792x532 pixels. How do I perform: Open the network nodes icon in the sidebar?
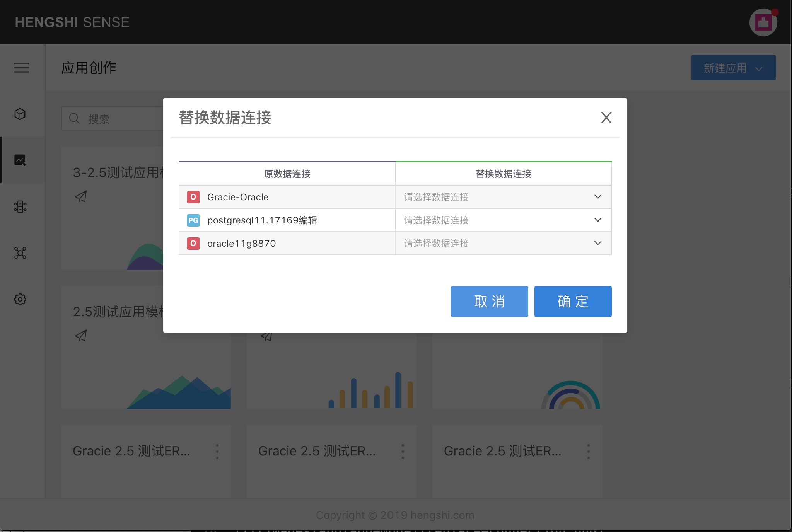point(20,253)
